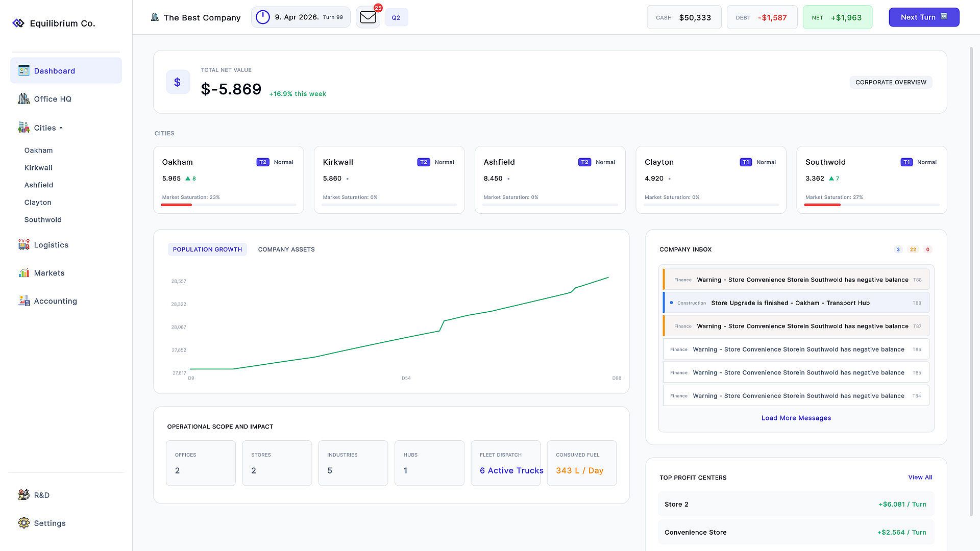
Task: Click Oakham market saturation bar
Action: [x=228, y=205]
